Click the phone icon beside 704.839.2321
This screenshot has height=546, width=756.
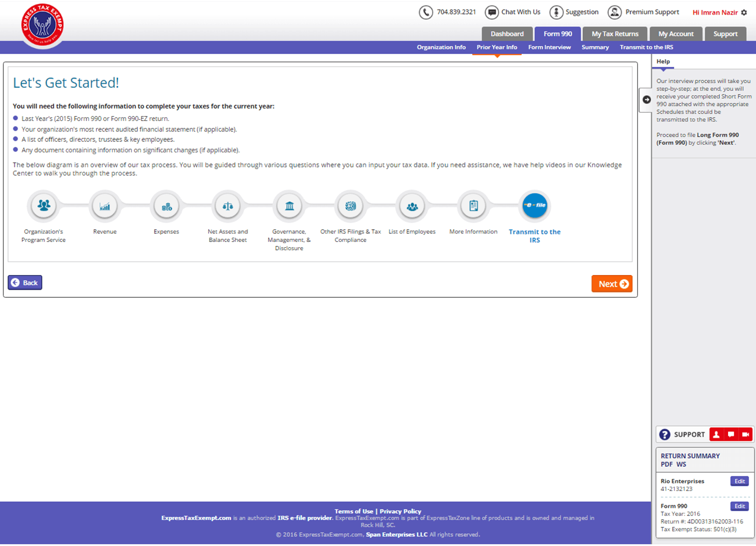pos(426,12)
